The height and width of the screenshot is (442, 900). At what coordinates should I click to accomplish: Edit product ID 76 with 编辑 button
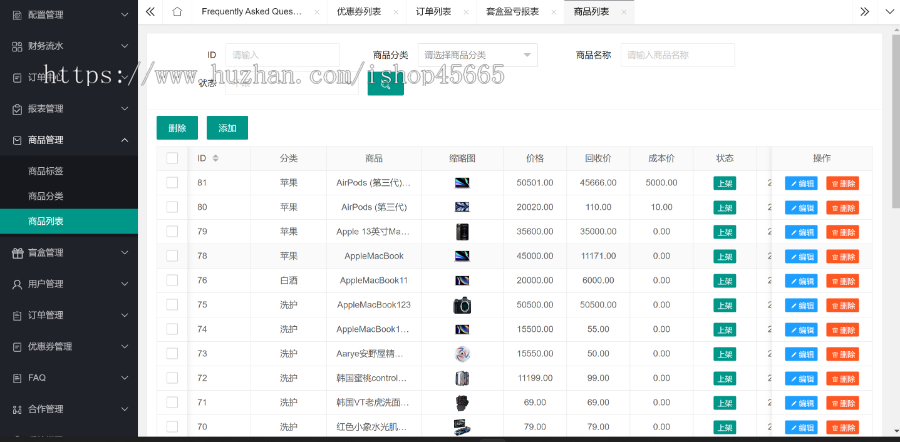click(x=801, y=281)
